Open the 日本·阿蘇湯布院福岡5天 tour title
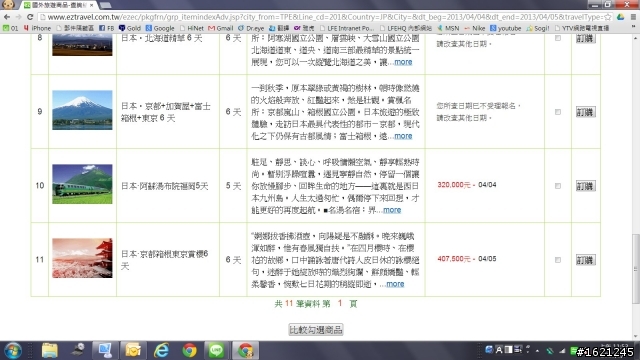The height and width of the screenshot is (360, 640). (x=164, y=186)
